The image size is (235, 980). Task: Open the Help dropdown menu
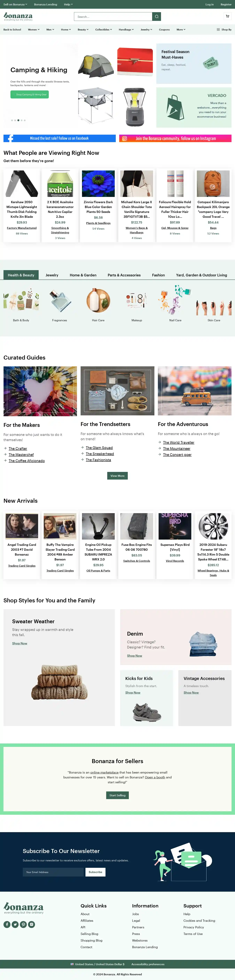pyautogui.click(x=68, y=4)
